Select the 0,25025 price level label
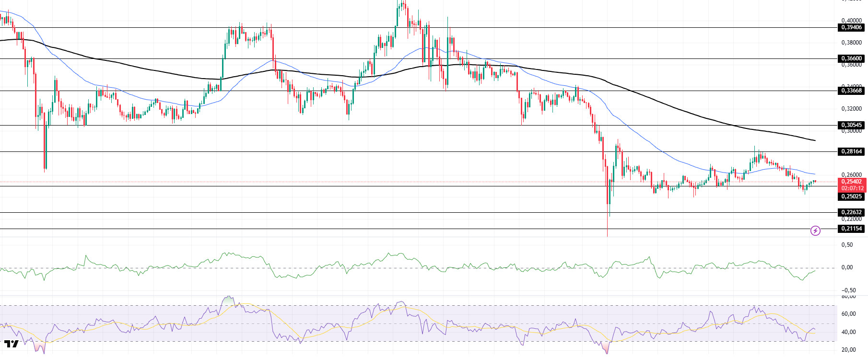Viewport: 868px width, 357px height. [x=852, y=196]
